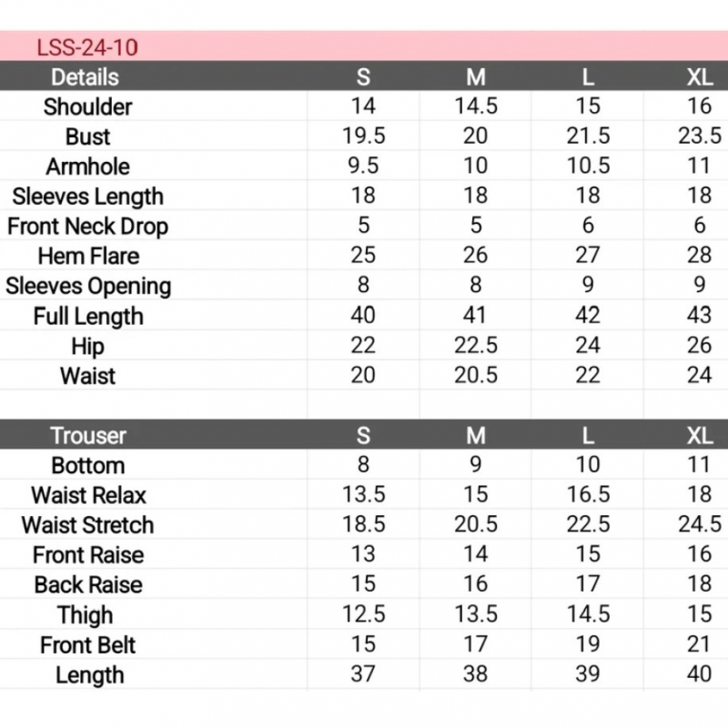Click the Front Belt row label
The image size is (728, 728).
click(x=88, y=645)
